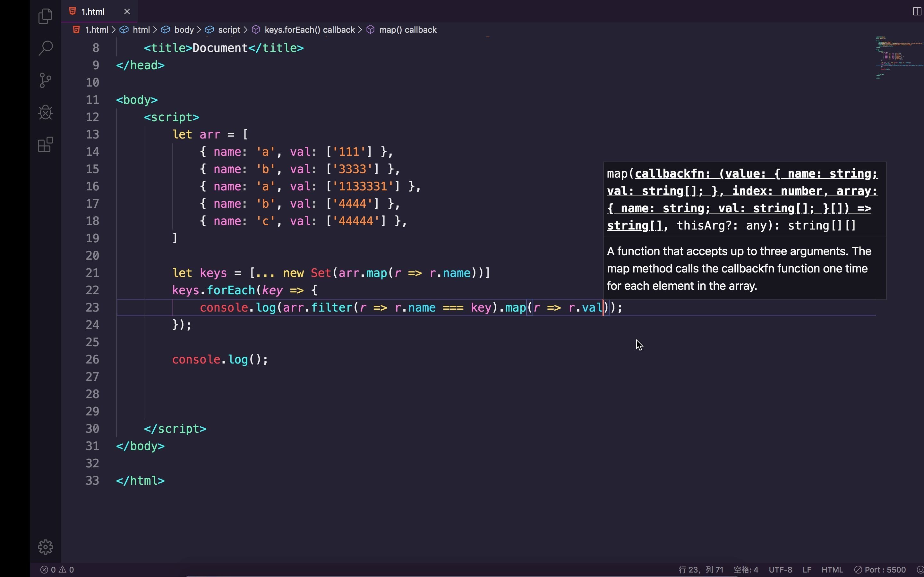
Task: Expand the keys.forEach() callback breadcrumb
Action: 309,30
